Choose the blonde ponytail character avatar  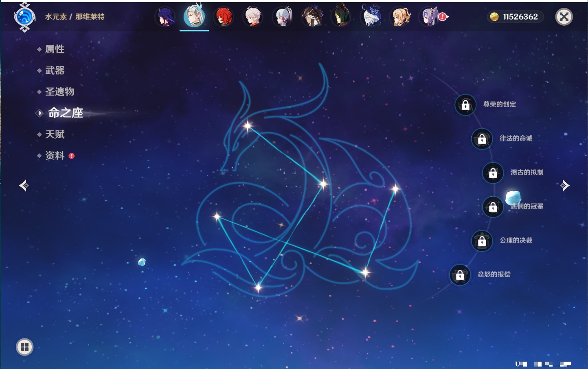click(x=400, y=17)
